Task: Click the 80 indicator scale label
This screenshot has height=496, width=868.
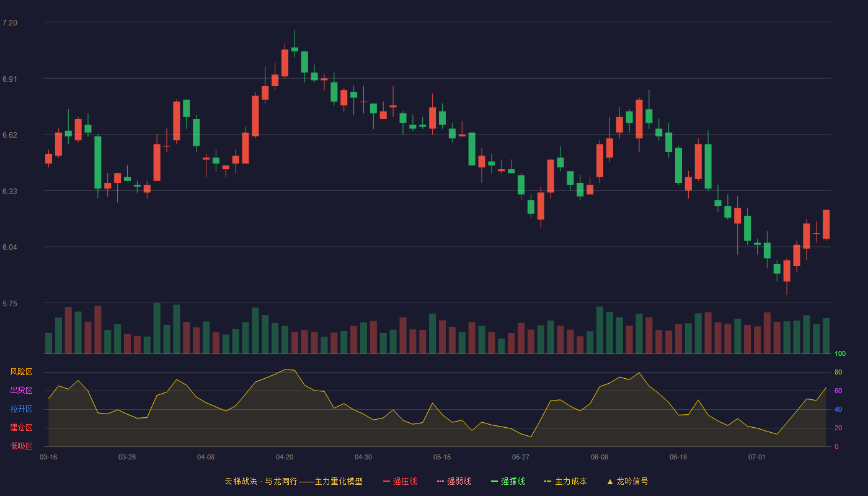Action: [838, 373]
